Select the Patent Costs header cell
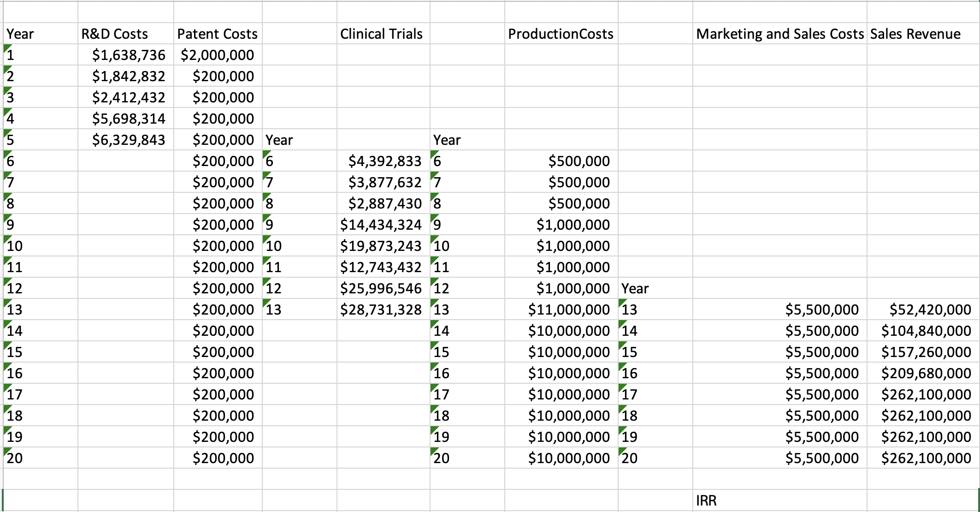Image resolution: width=980 pixels, height=512 pixels. pos(218,34)
